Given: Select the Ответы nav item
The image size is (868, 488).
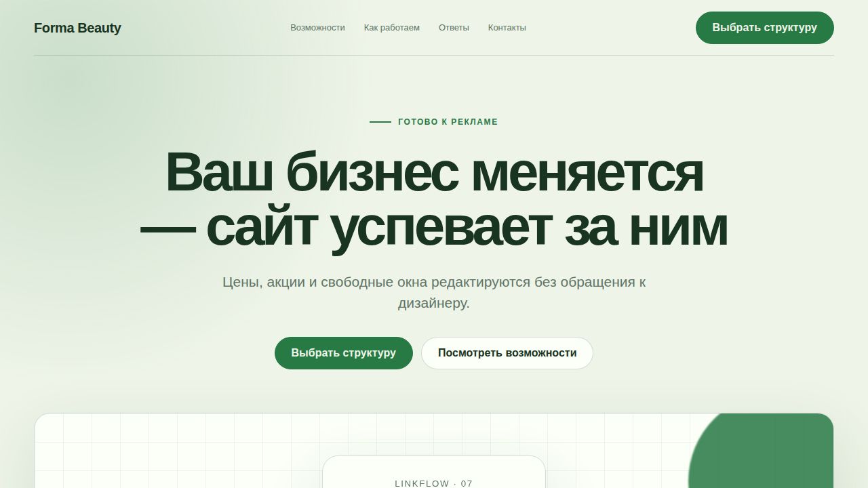Looking at the screenshot, I should pyautogui.click(x=454, y=28).
